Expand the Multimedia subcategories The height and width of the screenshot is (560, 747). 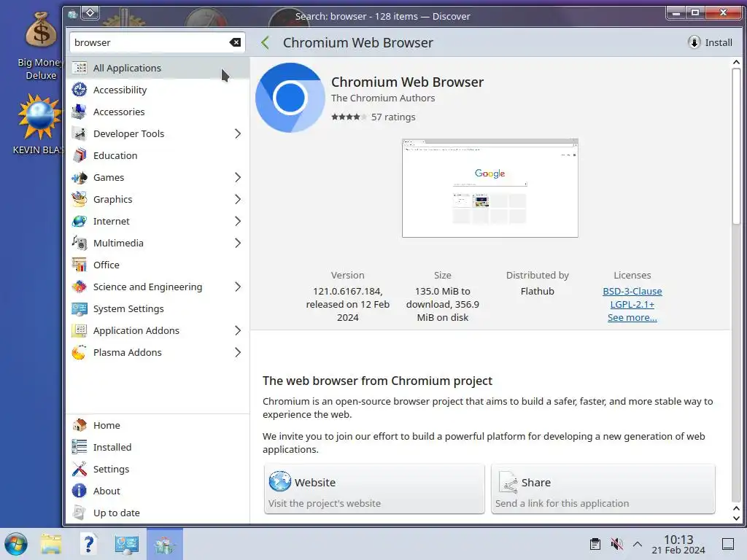(x=238, y=244)
